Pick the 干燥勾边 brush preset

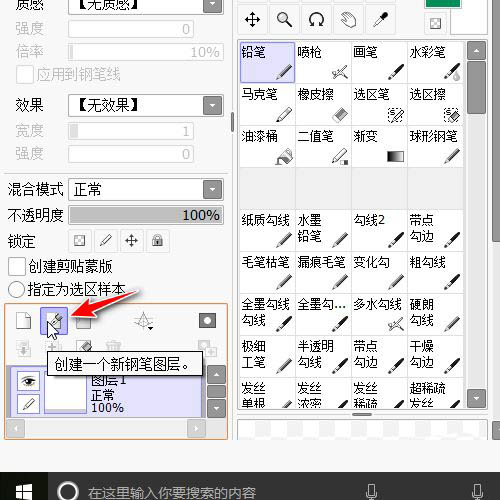click(x=435, y=357)
